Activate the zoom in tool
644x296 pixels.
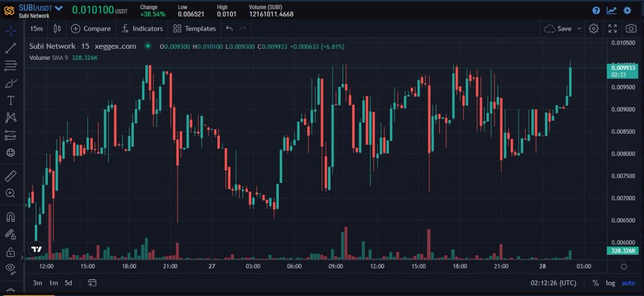tap(10, 193)
